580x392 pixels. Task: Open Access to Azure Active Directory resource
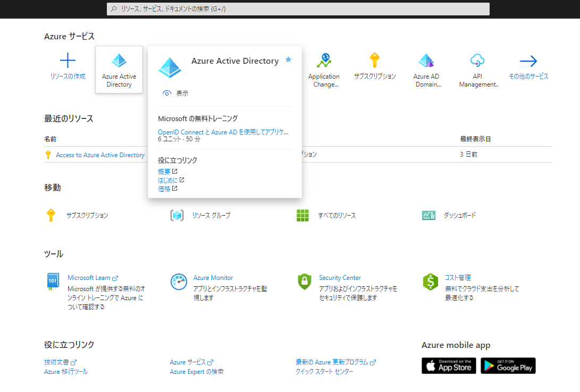pos(100,155)
